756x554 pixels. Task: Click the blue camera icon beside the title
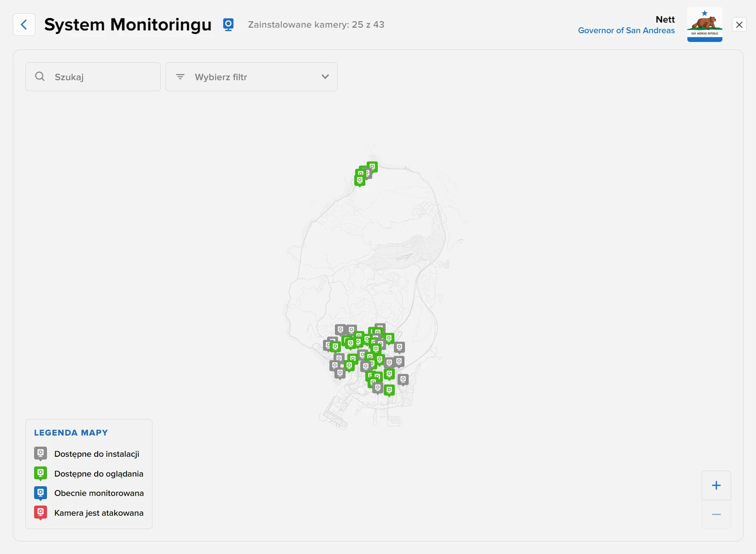(x=229, y=24)
